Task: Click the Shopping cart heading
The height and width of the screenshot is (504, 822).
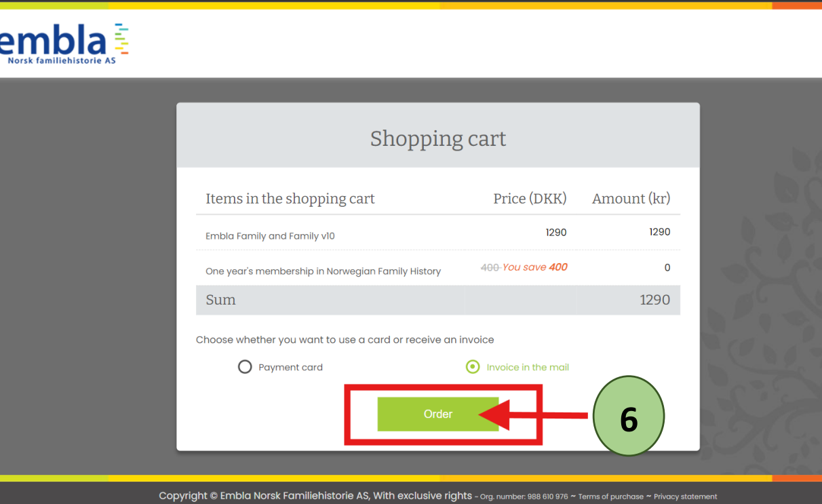Action: point(437,138)
